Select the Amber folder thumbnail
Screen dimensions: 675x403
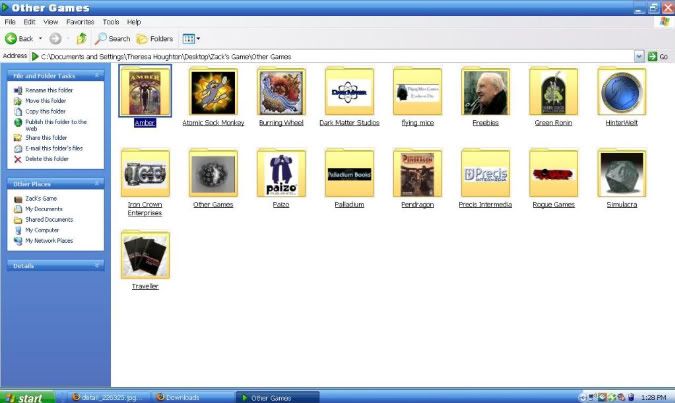point(145,91)
